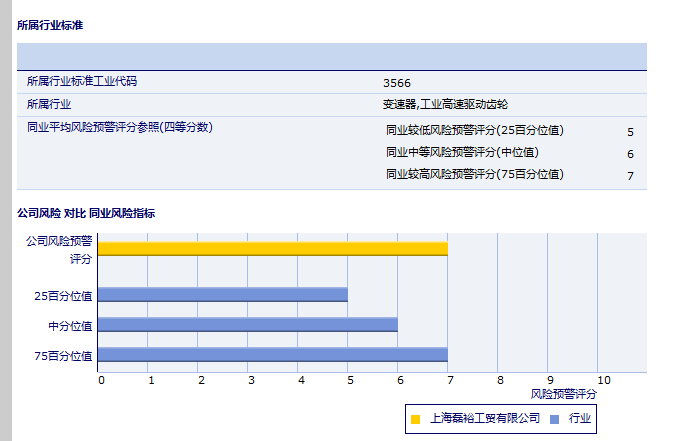Image resolution: width=677 pixels, height=441 pixels.
Task: Click the 行业 legend label text
Action: click(580, 419)
